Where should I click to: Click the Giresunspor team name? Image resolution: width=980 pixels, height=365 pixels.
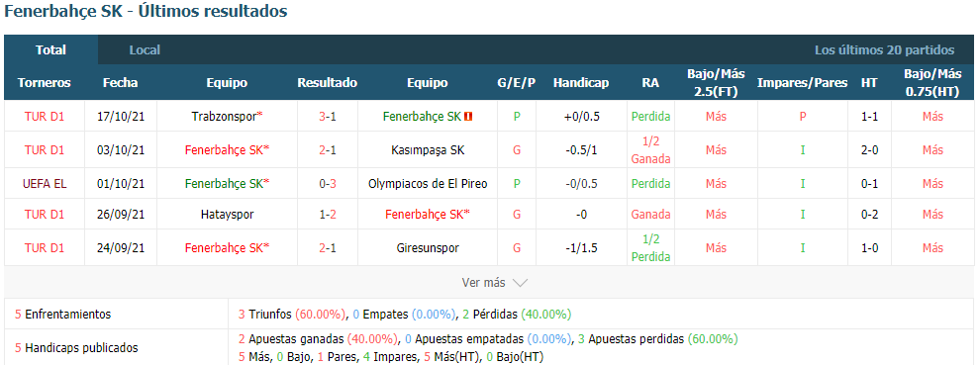(428, 248)
